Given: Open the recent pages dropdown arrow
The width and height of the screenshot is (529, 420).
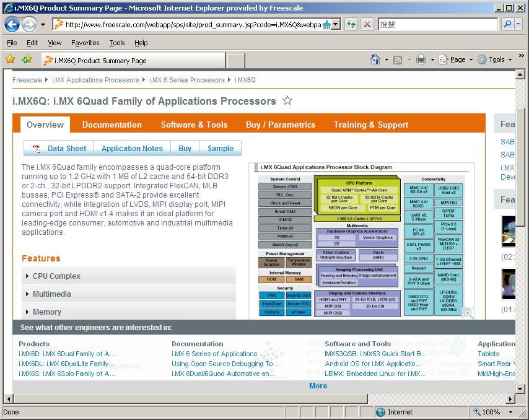Looking at the screenshot, I should (x=43, y=25).
